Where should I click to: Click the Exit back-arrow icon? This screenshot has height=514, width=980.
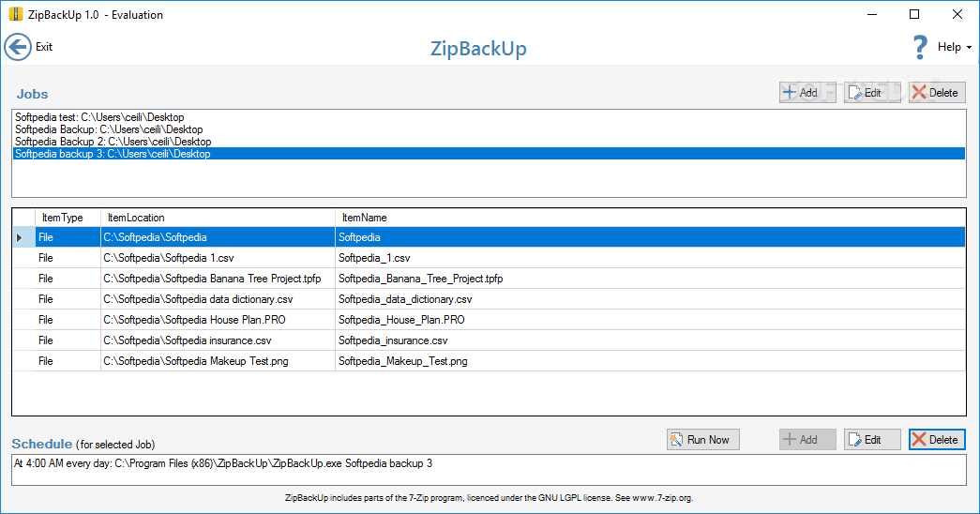point(18,47)
